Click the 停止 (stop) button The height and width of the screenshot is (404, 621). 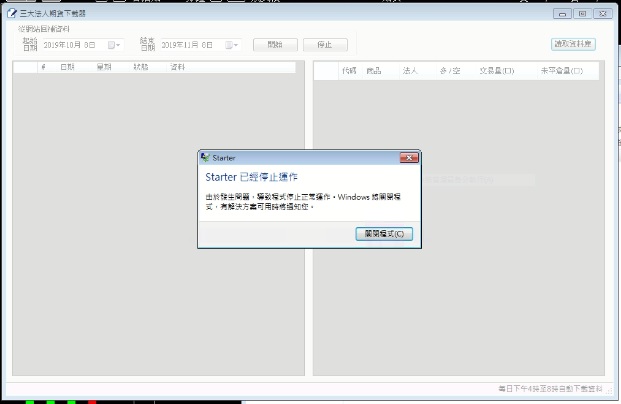point(325,44)
